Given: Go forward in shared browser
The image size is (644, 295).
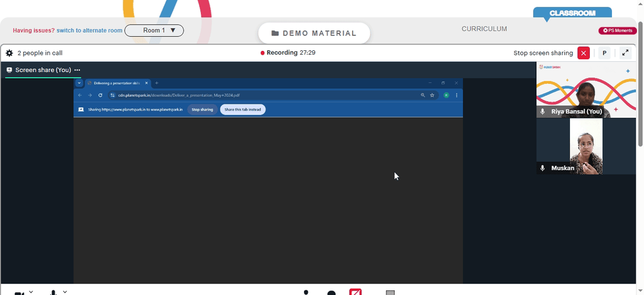Looking at the screenshot, I should (x=90, y=95).
